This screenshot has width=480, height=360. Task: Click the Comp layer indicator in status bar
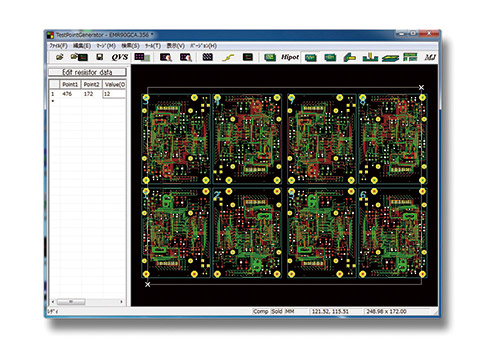[x=261, y=311]
